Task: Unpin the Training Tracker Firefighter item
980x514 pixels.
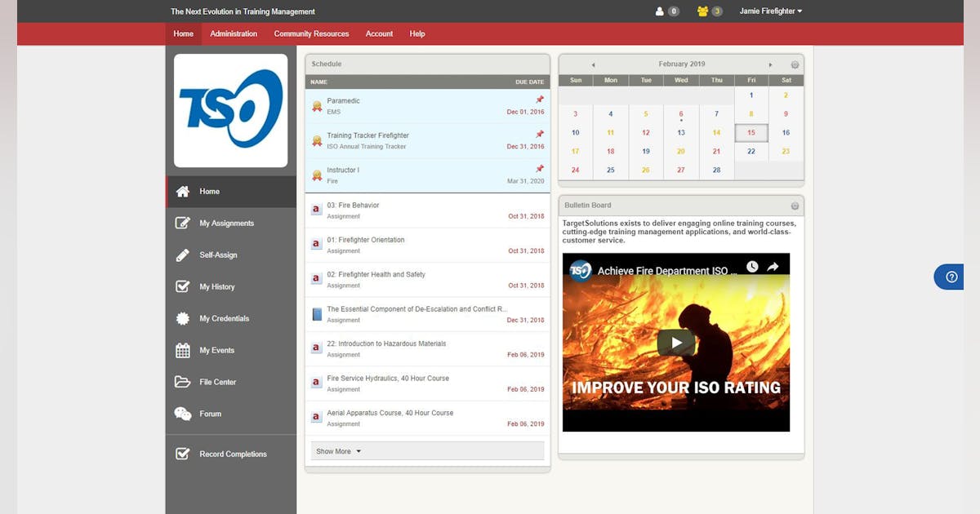Action: (539, 133)
